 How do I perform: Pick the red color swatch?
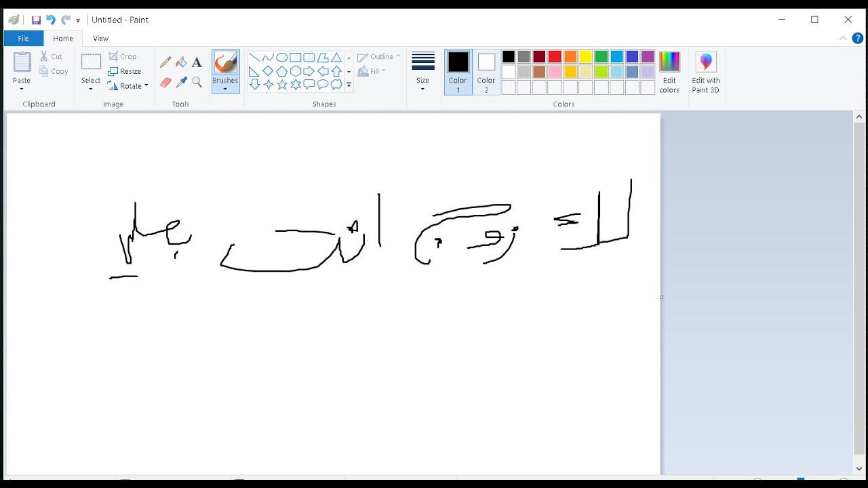(555, 57)
